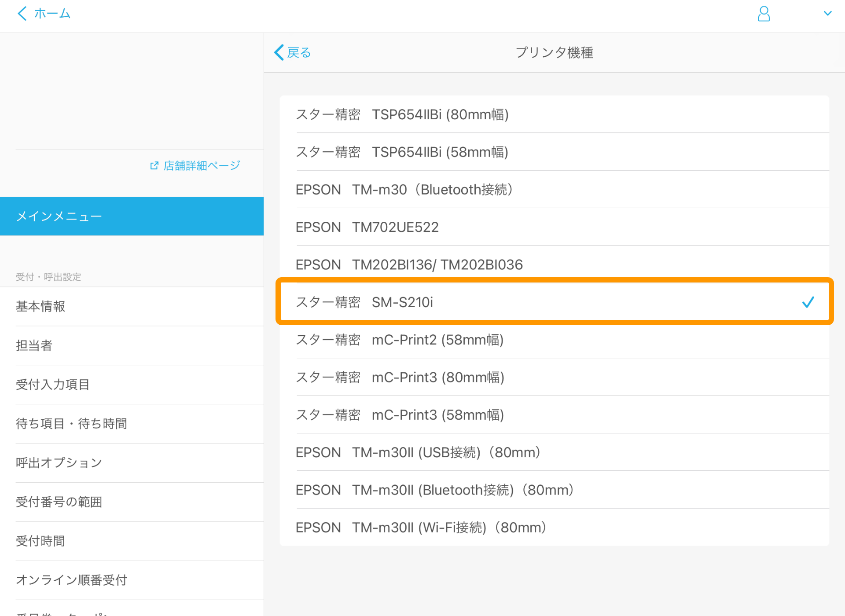This screenshot has width=845, height=616.
Task: Select スター精密 mC-Print2 (58mm幅) printer
Action: point(555,340)
